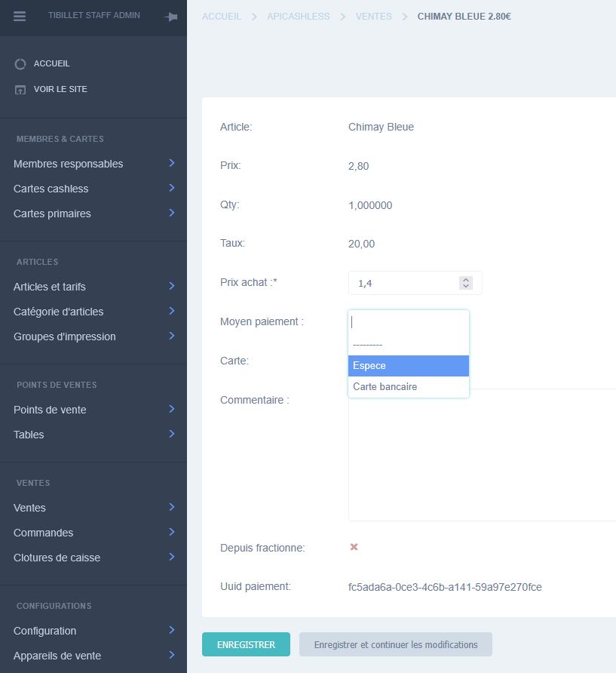Viewport: 616px width, 673px height.
Task: Toggle the sidebar pin icon
Action: click(170, 17)
